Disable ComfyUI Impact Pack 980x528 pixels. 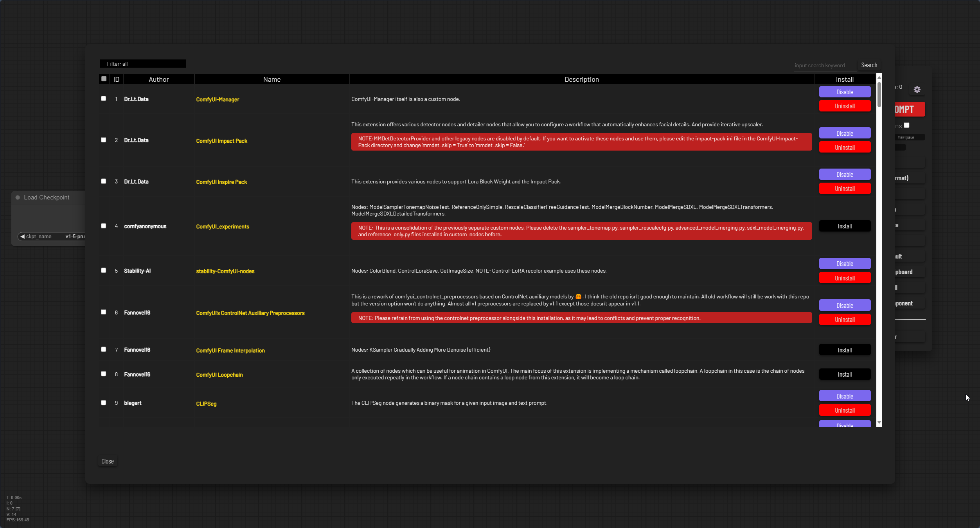[845, 133]
